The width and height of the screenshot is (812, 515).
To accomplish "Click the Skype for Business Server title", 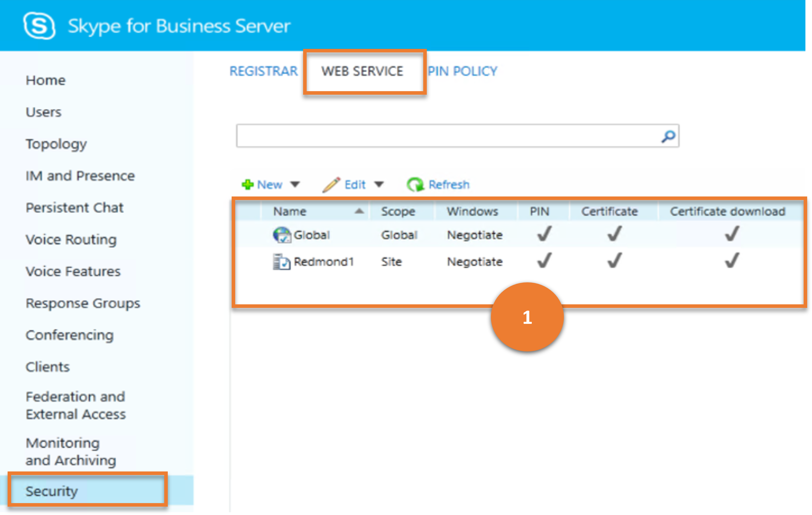I will click(179, 26).
